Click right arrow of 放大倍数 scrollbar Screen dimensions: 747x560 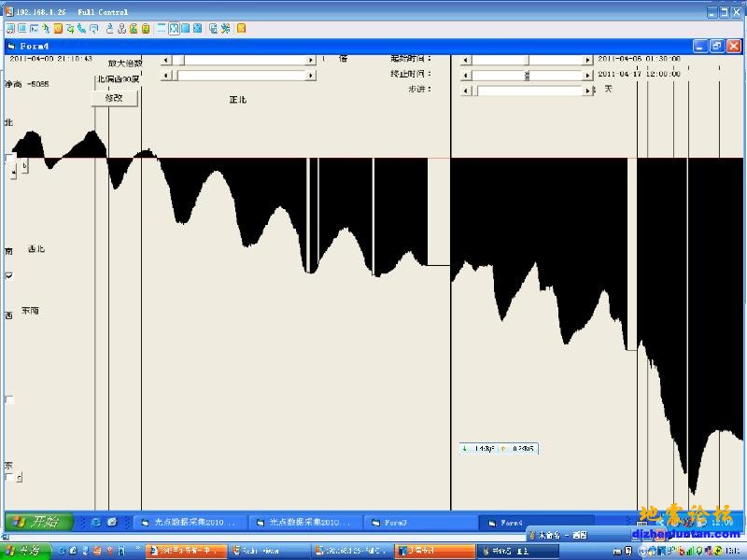(x=311, y=60)
